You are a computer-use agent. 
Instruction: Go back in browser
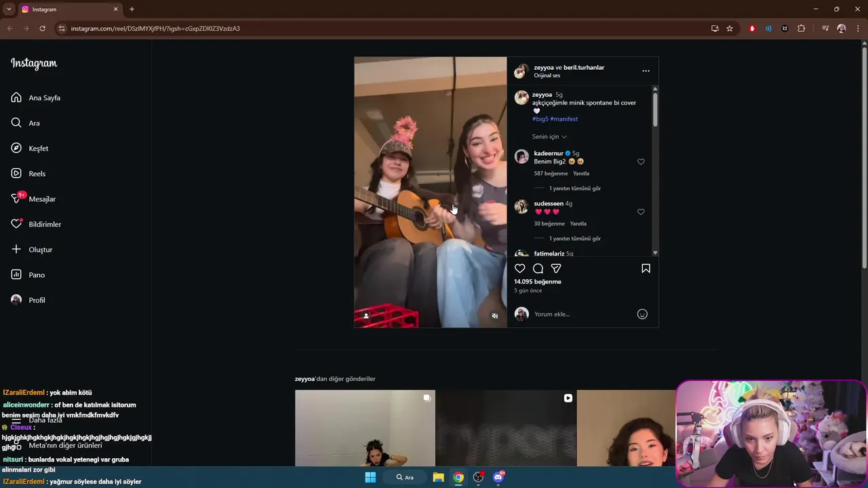[x=9, y=28]
